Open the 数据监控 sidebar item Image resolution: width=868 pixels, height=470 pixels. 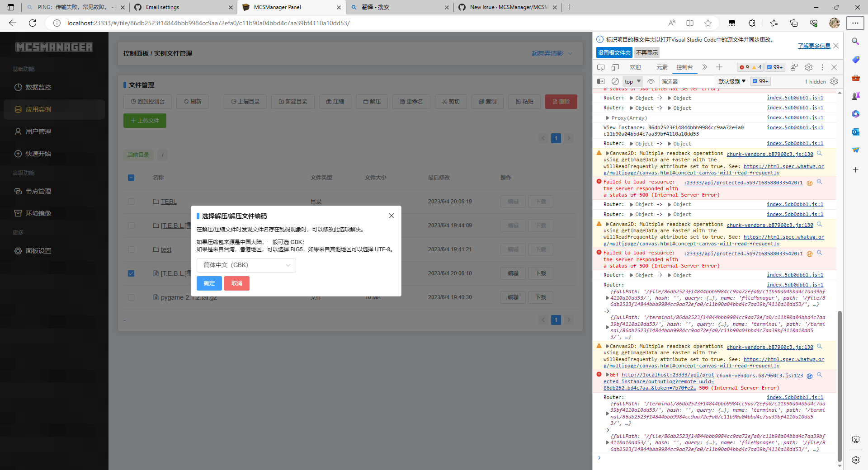tap(38, 87)
